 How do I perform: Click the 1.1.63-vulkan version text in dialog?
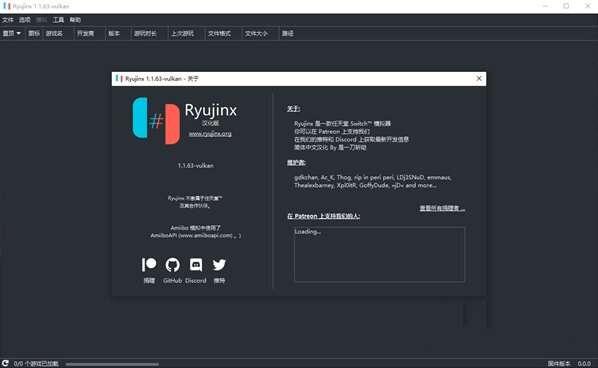point(195,166)
